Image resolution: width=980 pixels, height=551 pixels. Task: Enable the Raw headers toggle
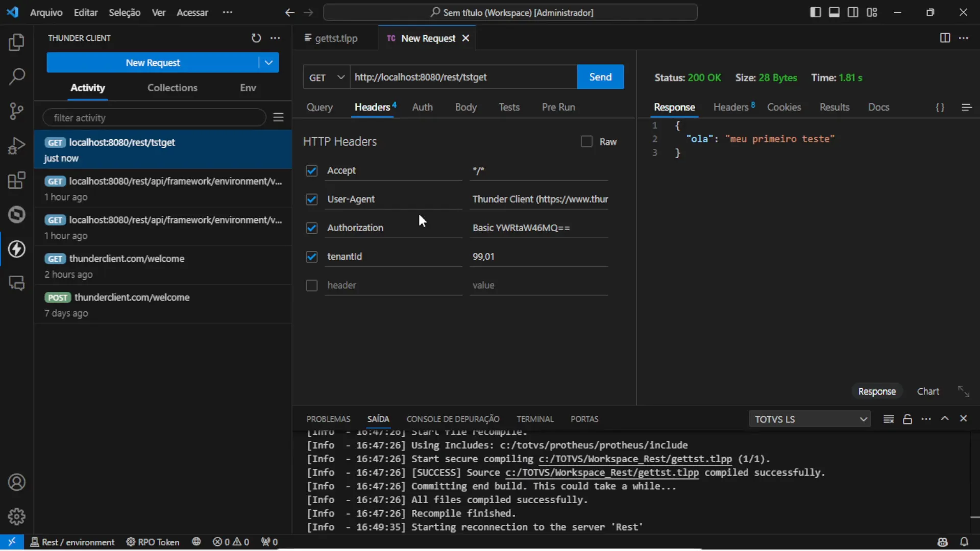[x=585, y=141]
